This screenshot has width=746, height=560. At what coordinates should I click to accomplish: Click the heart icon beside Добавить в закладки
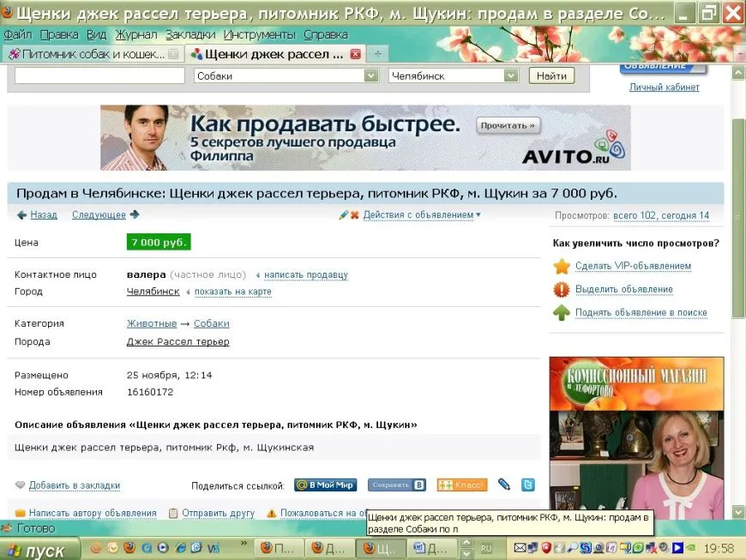[x=20, y=485]
